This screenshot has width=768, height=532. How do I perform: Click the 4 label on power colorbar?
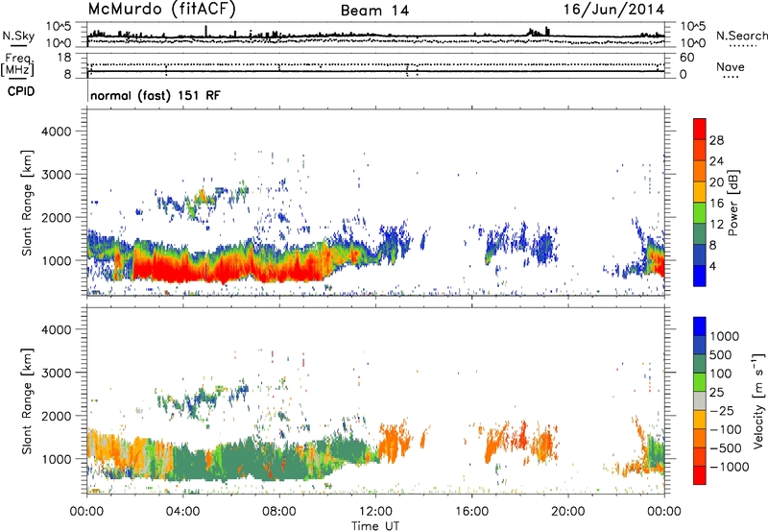click(x=712, y=267)
